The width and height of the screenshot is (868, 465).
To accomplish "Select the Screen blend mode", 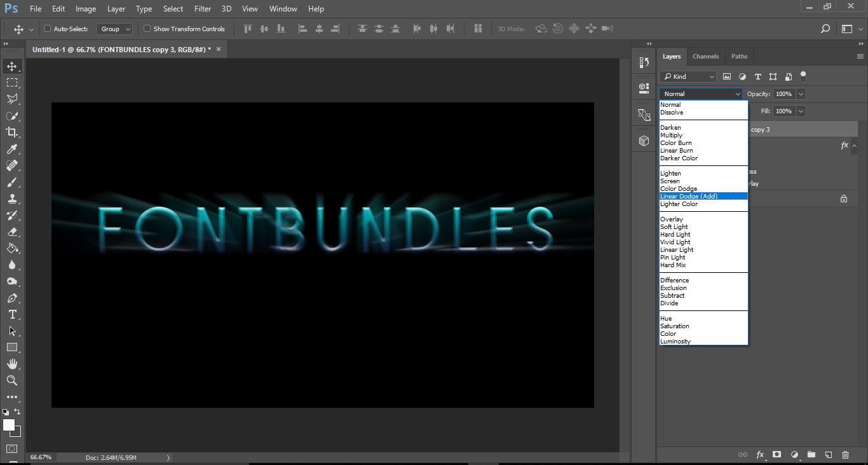I will click(x=703, y=181).
